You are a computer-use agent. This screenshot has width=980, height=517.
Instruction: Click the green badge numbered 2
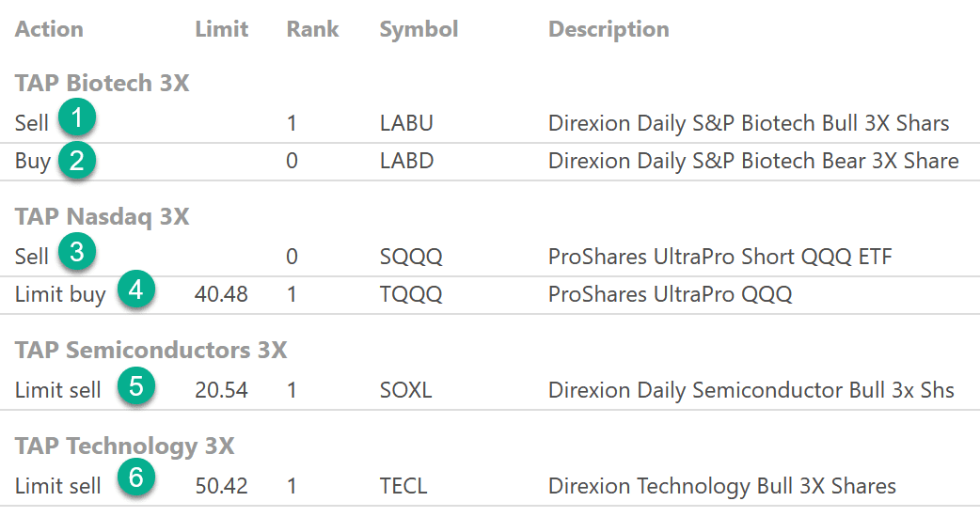click(x=77, y=160)
